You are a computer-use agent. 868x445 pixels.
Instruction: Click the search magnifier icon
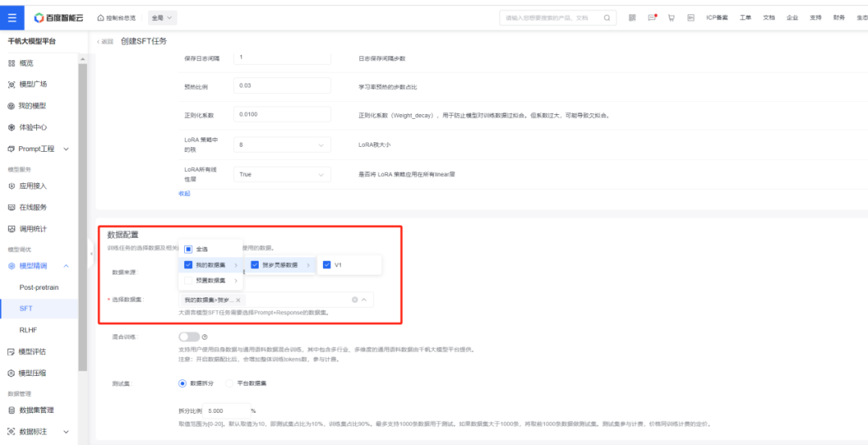(608, 18)
